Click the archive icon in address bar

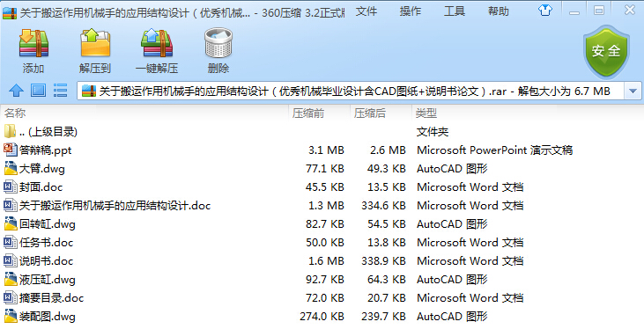[x=89, y=91]
